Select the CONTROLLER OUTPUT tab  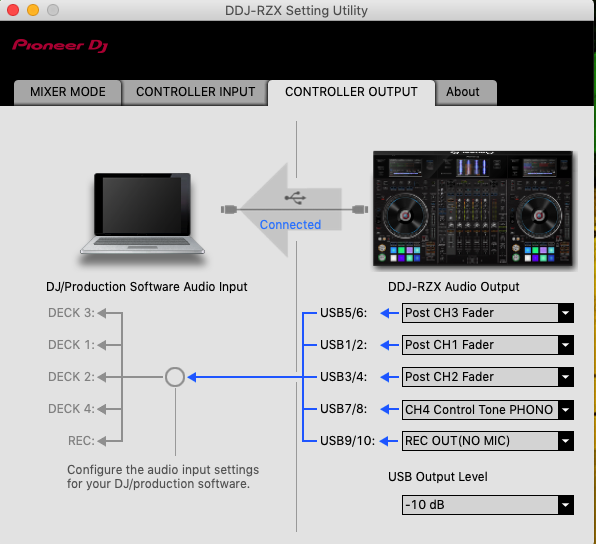(x=351, y=92)
